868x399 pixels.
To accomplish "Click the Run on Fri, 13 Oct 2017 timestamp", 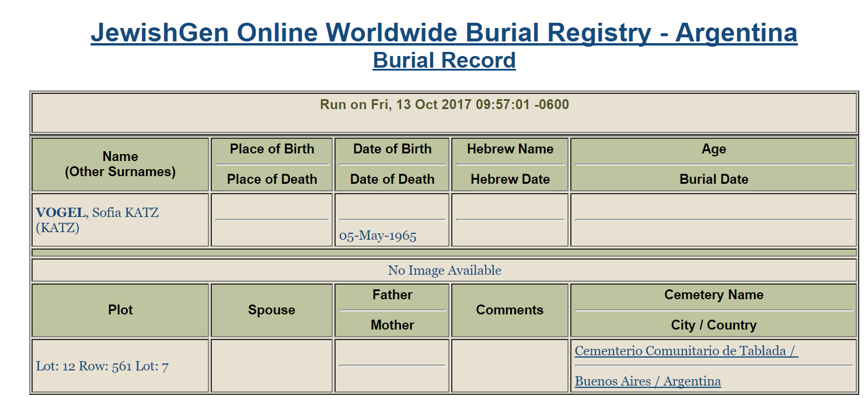I will click(x=444, y=105).
